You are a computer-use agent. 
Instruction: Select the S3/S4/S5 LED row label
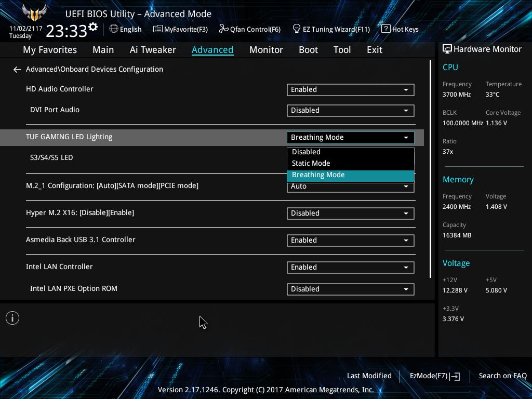click(51, 157)
